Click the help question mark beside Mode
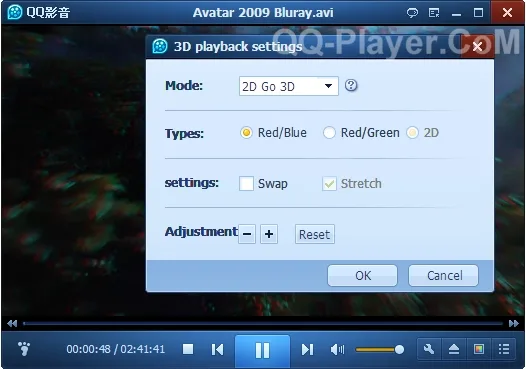This screenshot has height=369, width=526. (x=351, y=86)
